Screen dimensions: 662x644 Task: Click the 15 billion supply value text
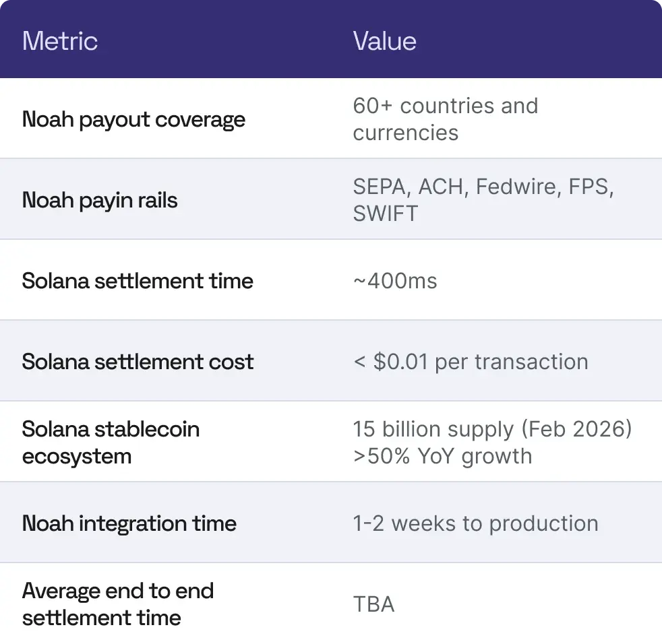(492, 429)
